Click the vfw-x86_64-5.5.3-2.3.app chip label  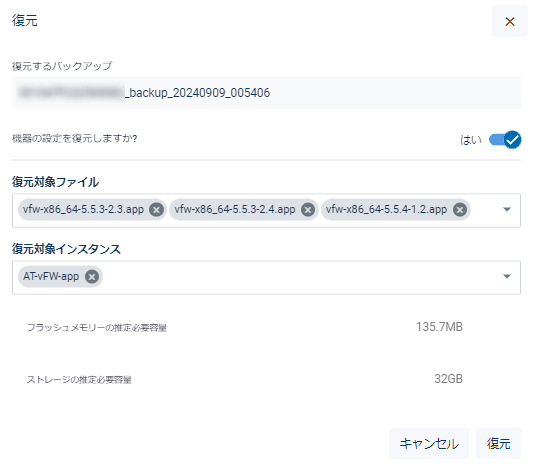click(x=83, y=209)
